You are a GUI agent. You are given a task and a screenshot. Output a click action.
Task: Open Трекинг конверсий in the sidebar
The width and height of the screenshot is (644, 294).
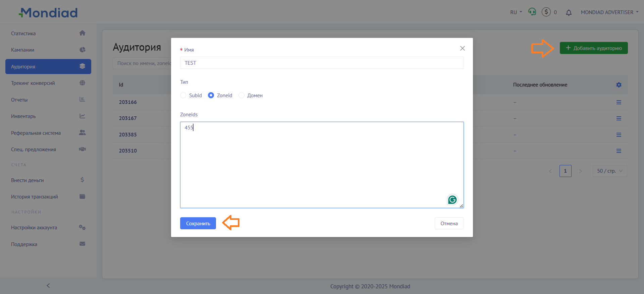(x=33, y=83)
